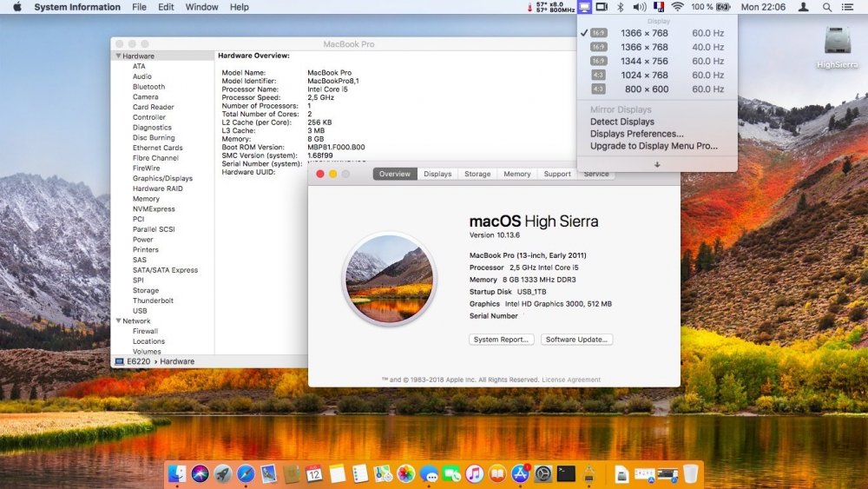Image resolution: width=868 pixels, height=489 pixels.
Task: Switch to the Displays tab
Action: [x=437, y=174]
